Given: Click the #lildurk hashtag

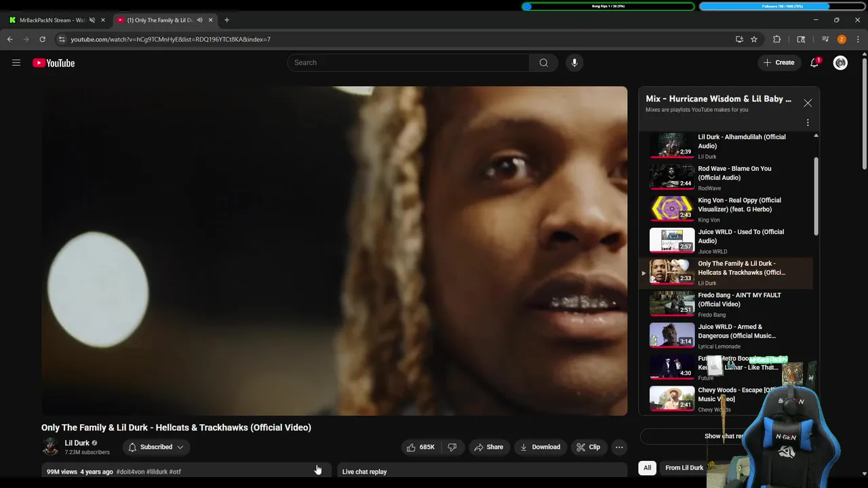Looking at the screenshot, I should point(157,472).
